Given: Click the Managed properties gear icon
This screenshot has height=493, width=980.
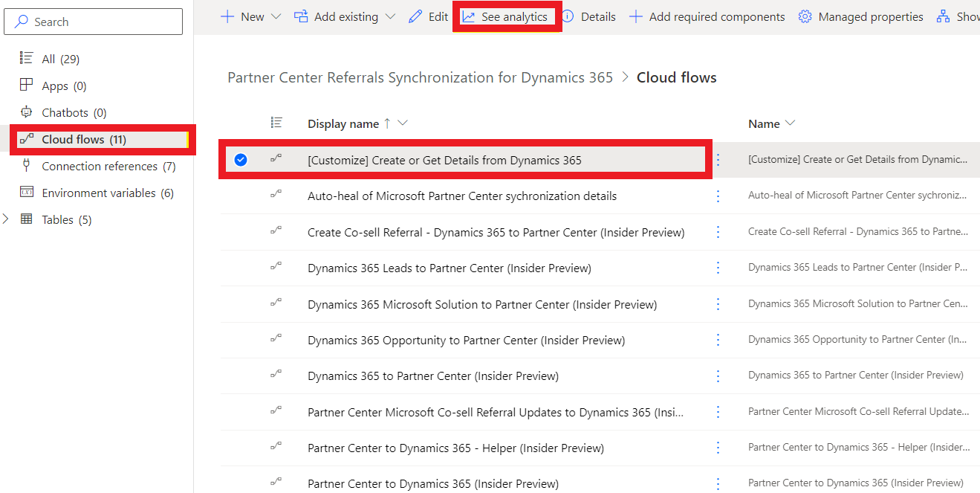Looking at the screenshot, I should (805, 16).
